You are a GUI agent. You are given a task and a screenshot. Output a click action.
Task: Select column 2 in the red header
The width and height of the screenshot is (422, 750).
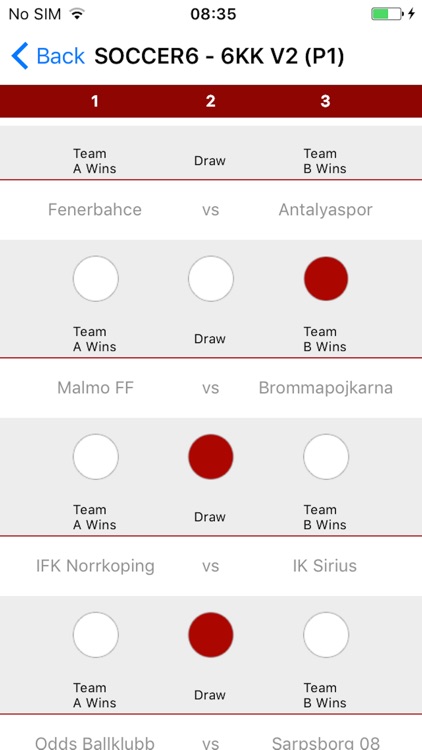[211, 101]
